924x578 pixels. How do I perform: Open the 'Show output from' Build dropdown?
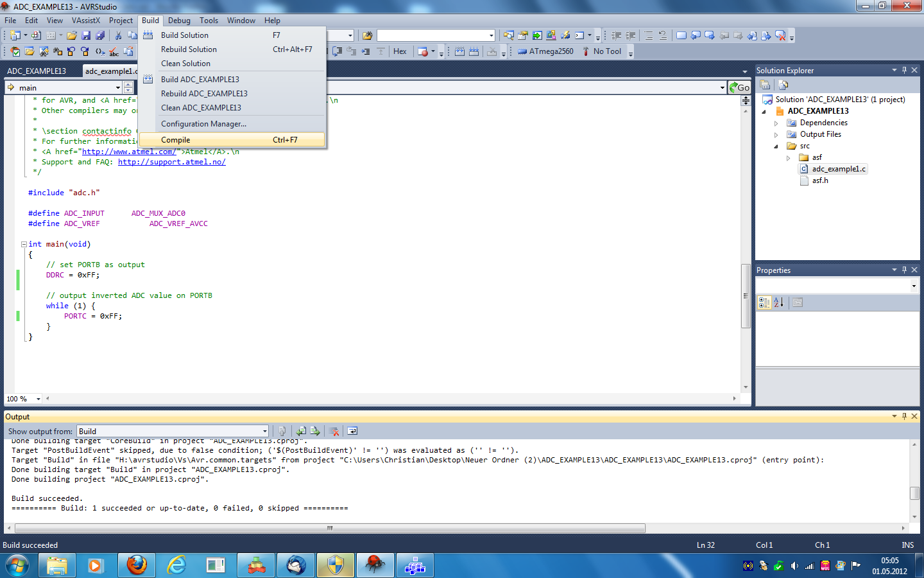[x=264, y=432]
